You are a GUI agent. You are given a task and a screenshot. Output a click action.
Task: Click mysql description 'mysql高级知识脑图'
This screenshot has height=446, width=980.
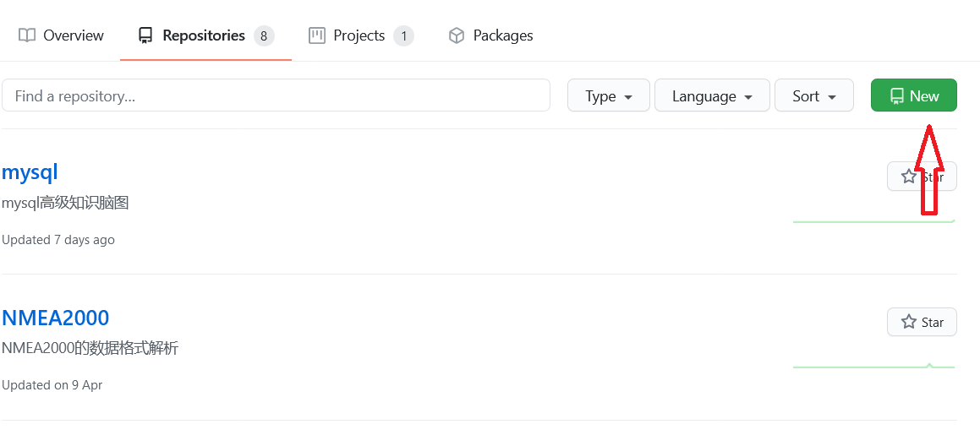coord(65,203)
